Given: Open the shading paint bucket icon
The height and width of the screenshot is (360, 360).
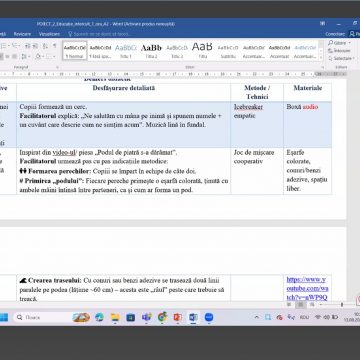Looking at the screenshot, I should coord(39,56).
